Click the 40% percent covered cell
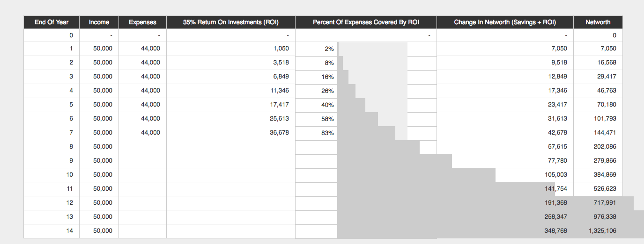 tap(327, 105)
